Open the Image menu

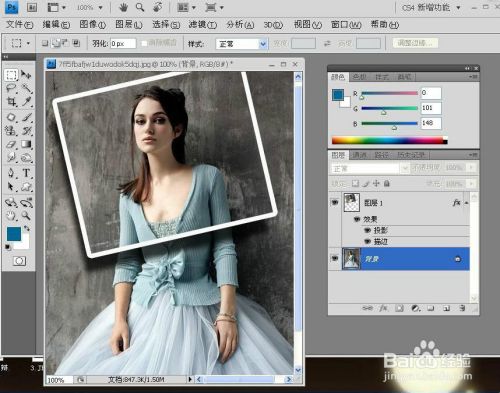pyautogui.click(x=92, y=24)
